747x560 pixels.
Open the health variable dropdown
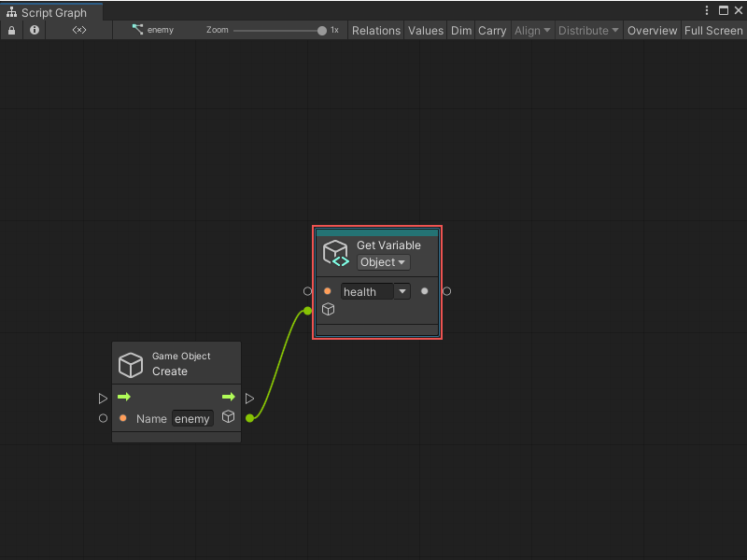point(402,291)
